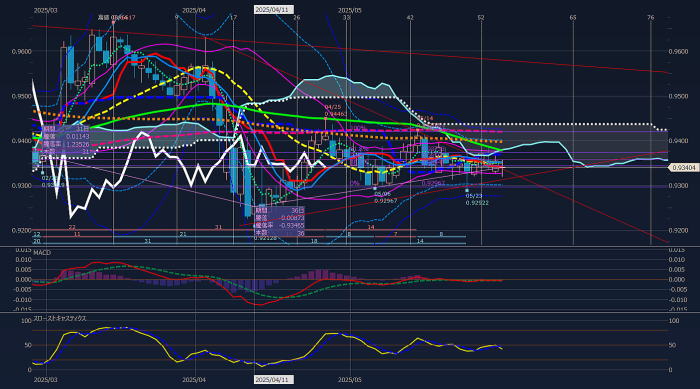Select the day-count marker 33 at chart top
The height and width of the screenshot is (389, 700).
[347, 17]
